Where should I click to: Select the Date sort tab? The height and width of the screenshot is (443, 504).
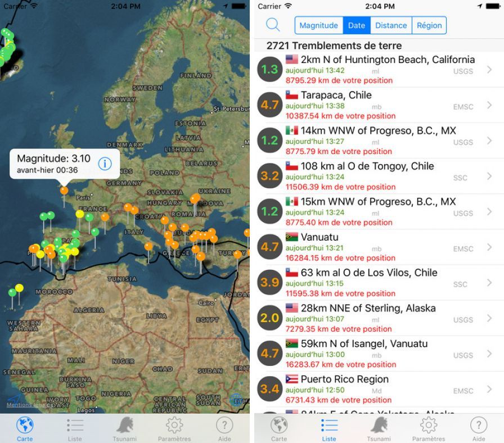tap(357, 25)
